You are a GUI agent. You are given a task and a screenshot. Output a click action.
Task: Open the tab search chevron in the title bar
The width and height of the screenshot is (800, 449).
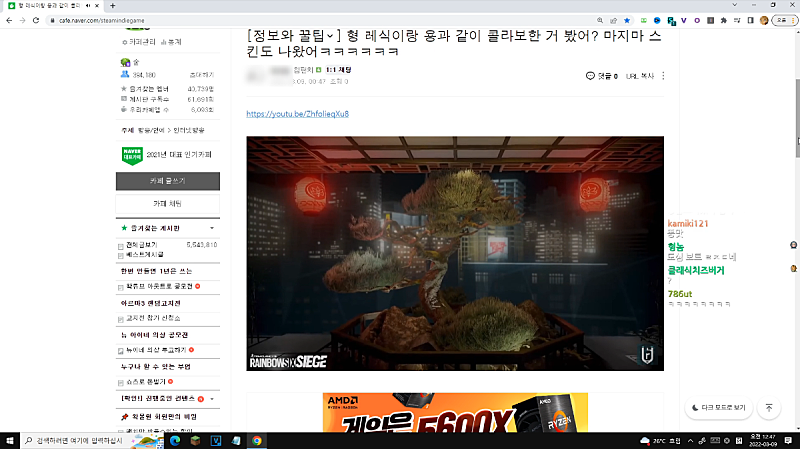[735, 5]
